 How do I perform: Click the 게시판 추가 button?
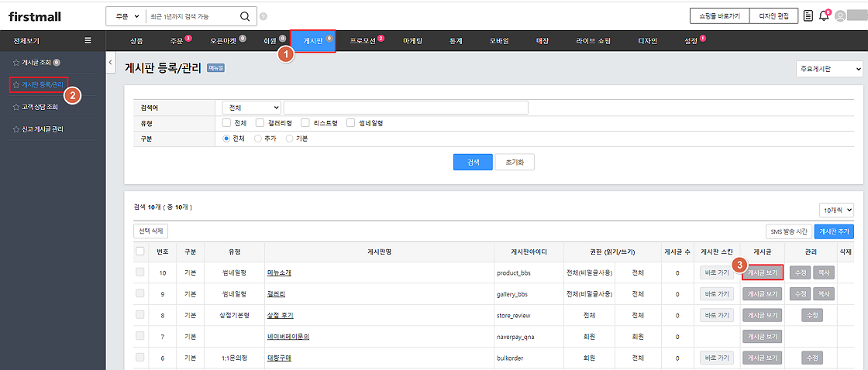coord(834,231)
